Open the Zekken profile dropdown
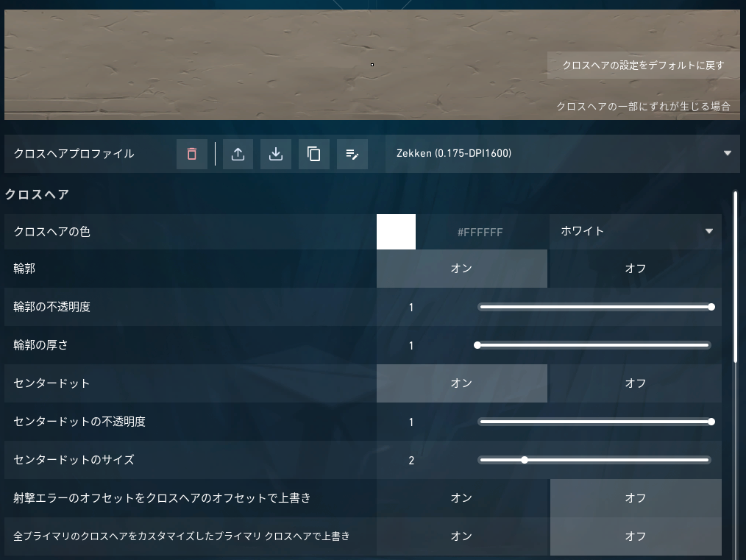 [x=563, y=154]
